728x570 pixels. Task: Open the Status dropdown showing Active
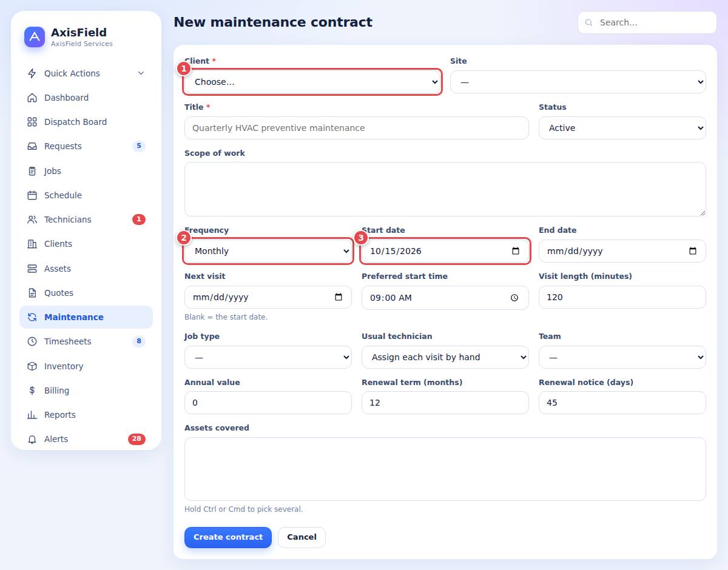[x=622, y=128]
